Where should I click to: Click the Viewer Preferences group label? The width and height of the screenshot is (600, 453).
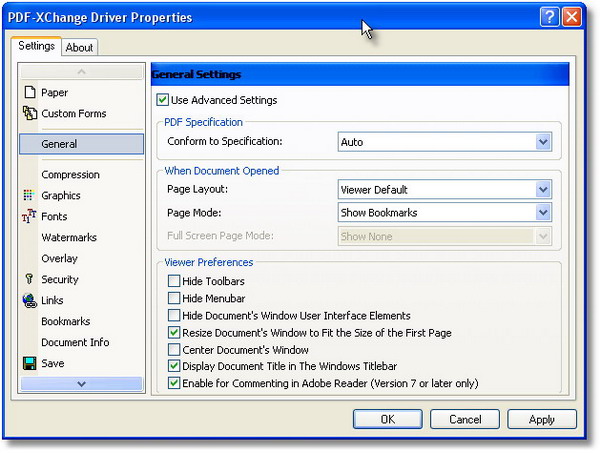click(x=209, y=262)
